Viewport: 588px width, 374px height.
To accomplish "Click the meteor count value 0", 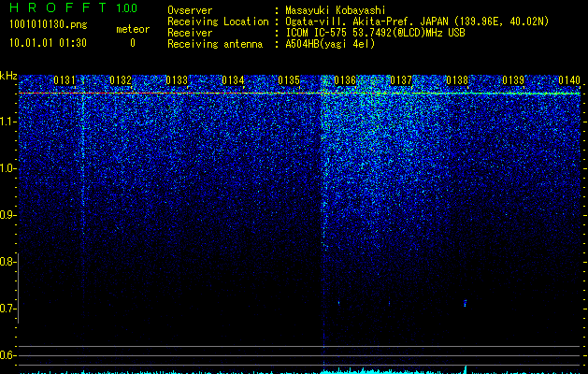I will (x=133, y=43).
